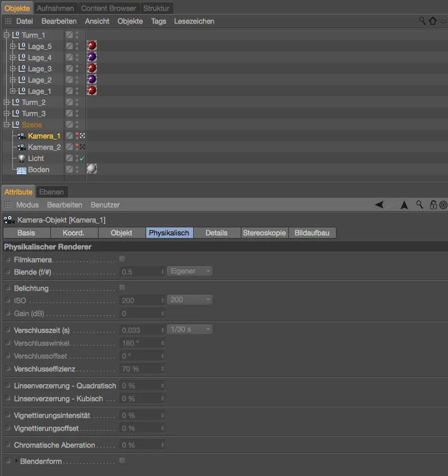
Task: Open the Koord. camera tab
Action: point(74,233)
